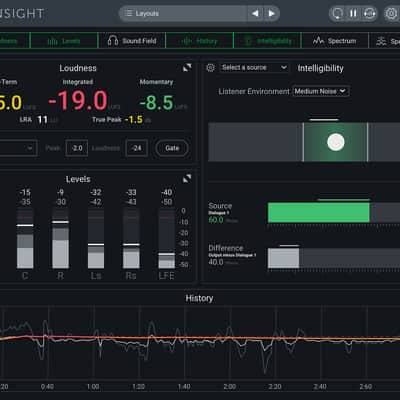Click the Momentary loudness value -8.5
The height and width of the screenshot is (400, 400).
point(157,103)
